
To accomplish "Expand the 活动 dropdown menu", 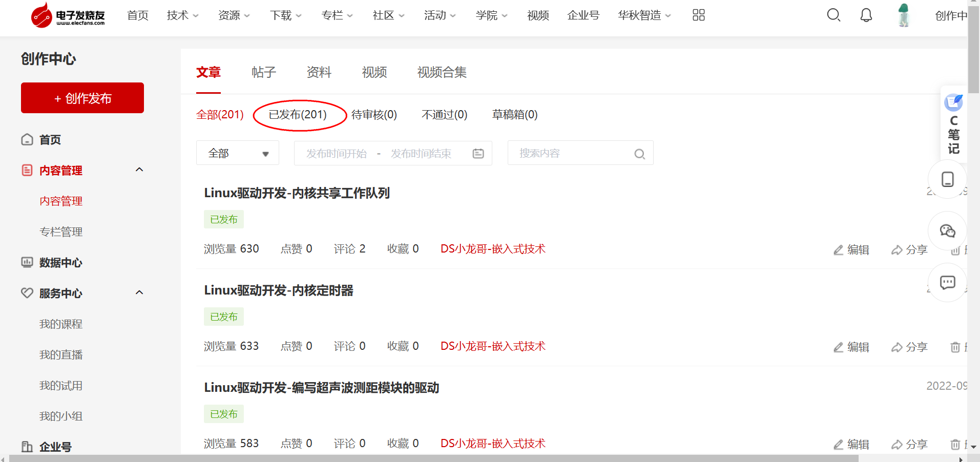I will 440,15.
